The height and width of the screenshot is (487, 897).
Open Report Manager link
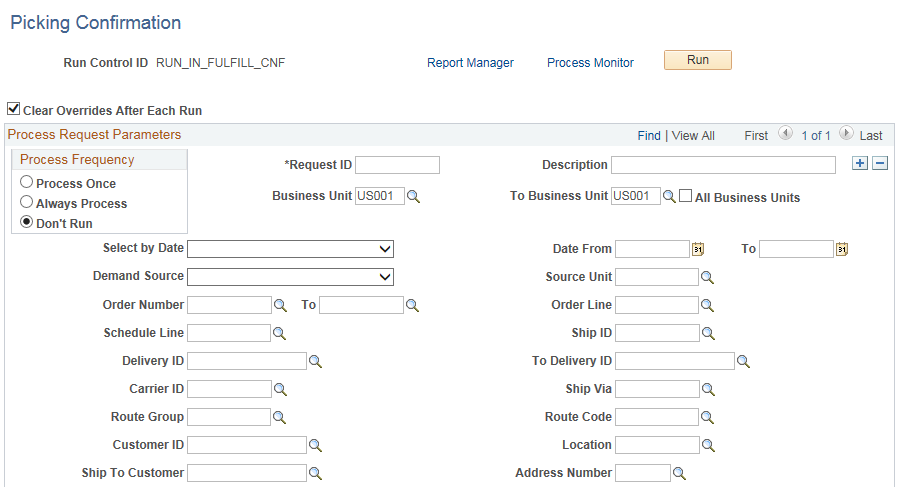470,63
